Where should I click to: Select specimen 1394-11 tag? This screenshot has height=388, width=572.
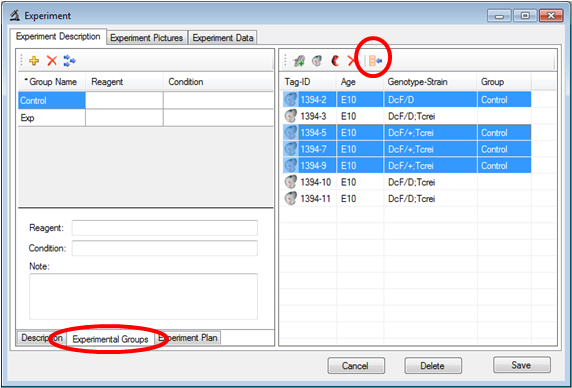click(x=316, y=199)
